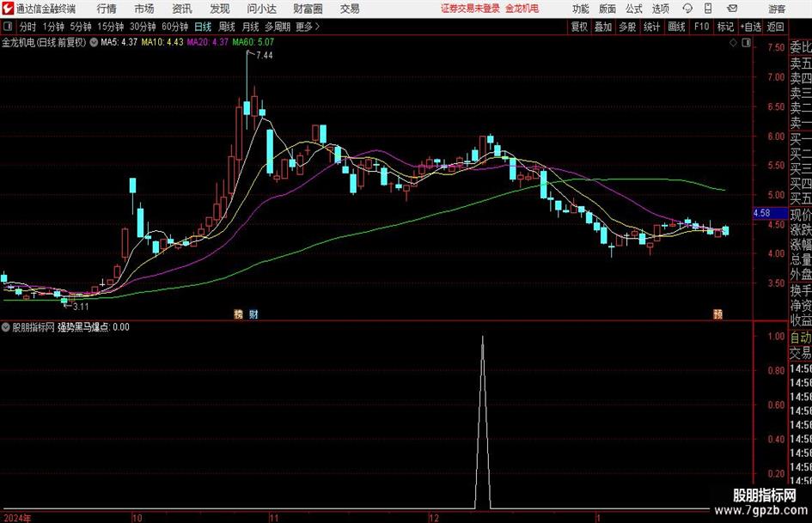Screen dimensions: 812x523
Task: Open the mobile phone icon
Action: (708, 9)
